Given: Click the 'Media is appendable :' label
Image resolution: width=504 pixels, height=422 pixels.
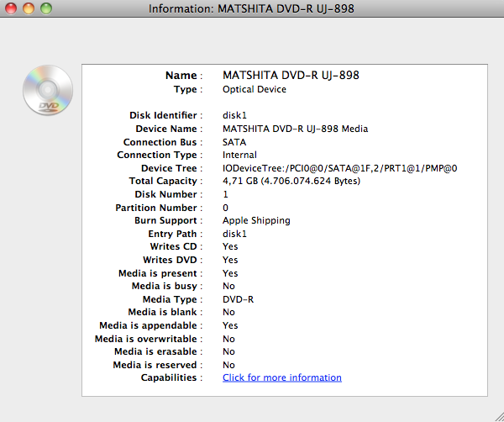Looking at the screenshot, I should 151,325.
